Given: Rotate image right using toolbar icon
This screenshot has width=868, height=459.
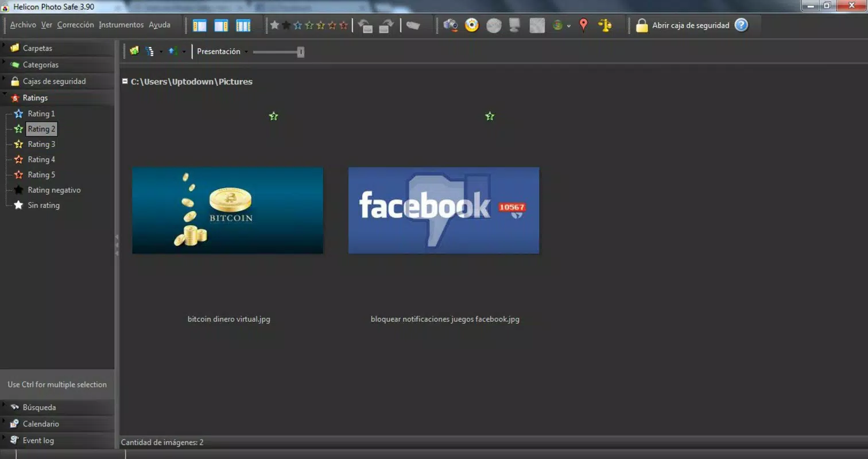Looking at the screenshot, I should [387, 26].
